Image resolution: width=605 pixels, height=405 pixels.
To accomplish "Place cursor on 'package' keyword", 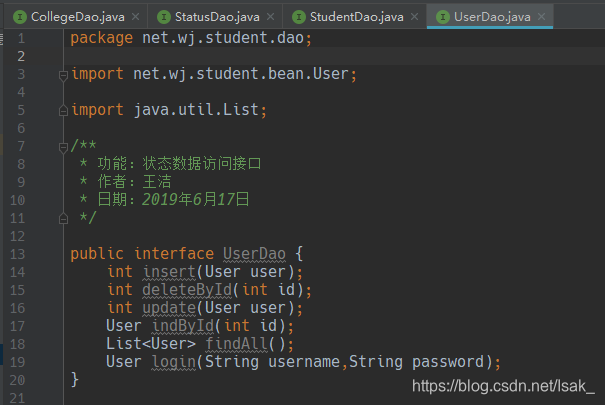I will (101, 38).
